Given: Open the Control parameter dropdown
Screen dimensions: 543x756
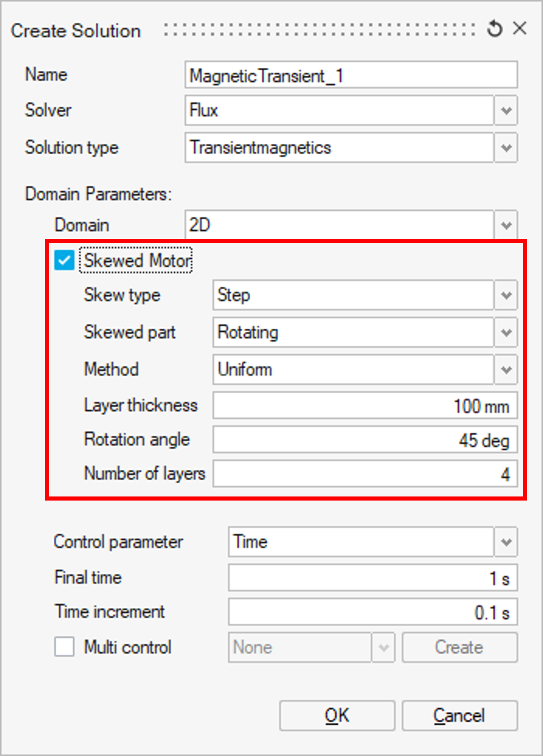Looking at the screenshot, I should [506, 542].
